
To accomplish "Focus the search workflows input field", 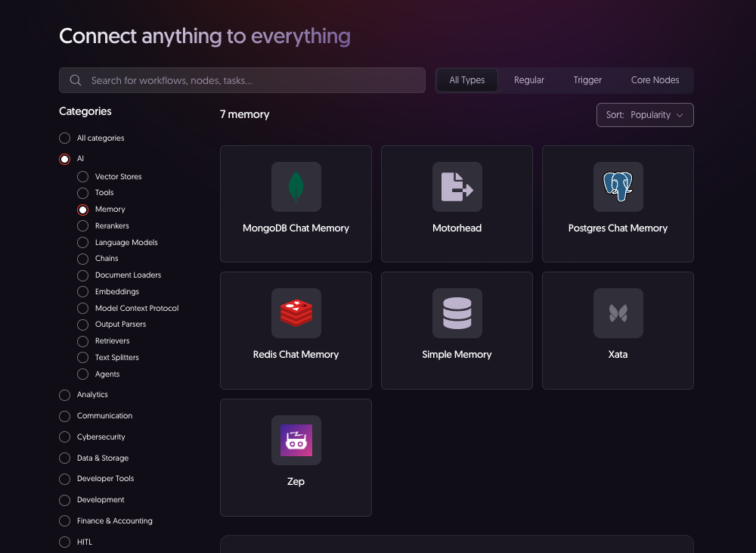I will (x=242, y=80).
